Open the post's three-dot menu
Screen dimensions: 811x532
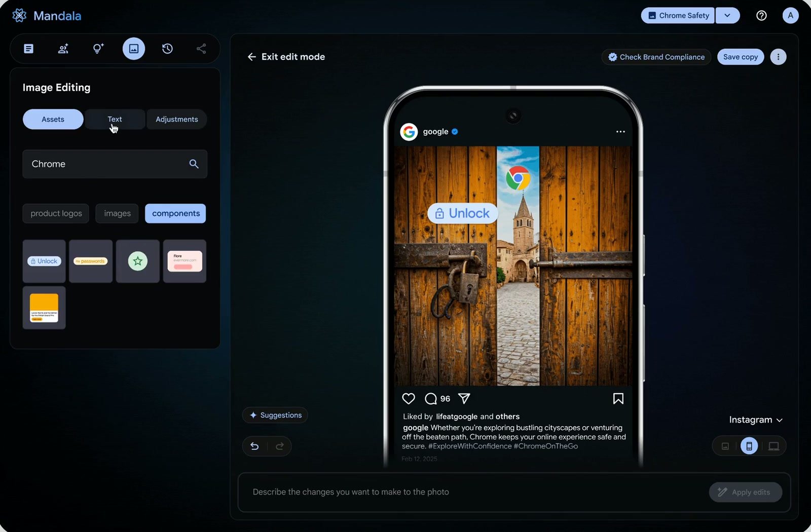(x=620, y=132)
